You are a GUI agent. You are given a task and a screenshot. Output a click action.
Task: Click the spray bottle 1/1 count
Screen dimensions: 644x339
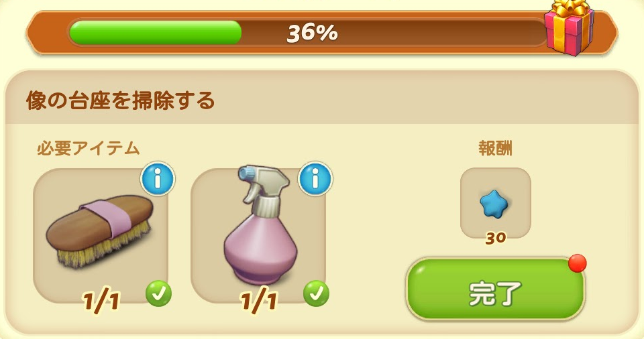[259, 301]
